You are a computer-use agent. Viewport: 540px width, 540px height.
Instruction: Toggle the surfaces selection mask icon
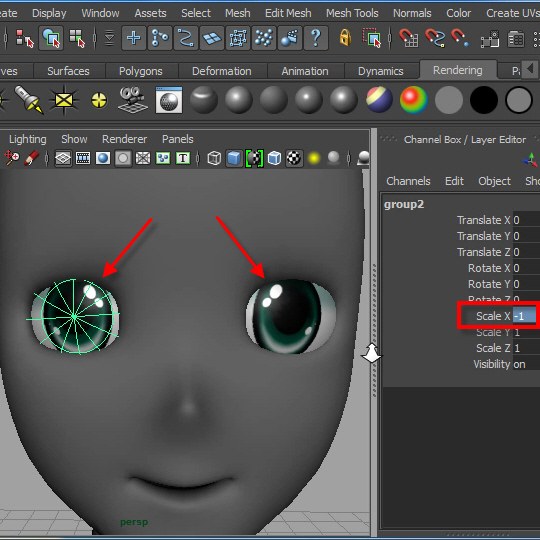(x=212, y=38)
